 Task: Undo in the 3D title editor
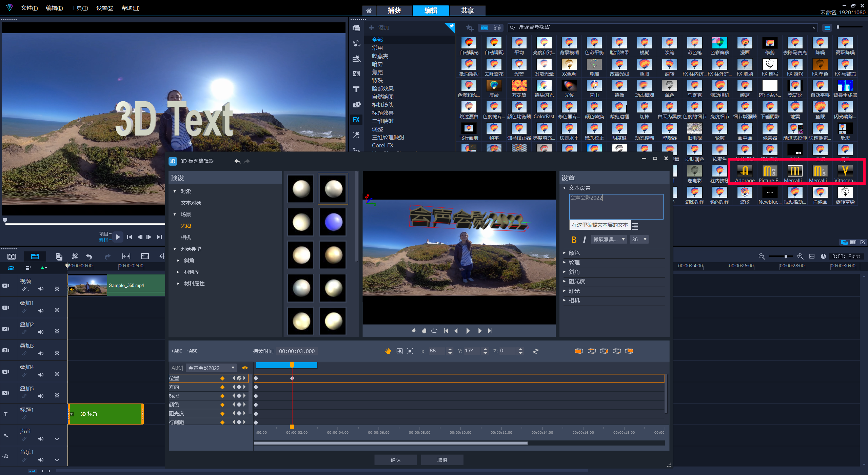click(x=237, y=161)
